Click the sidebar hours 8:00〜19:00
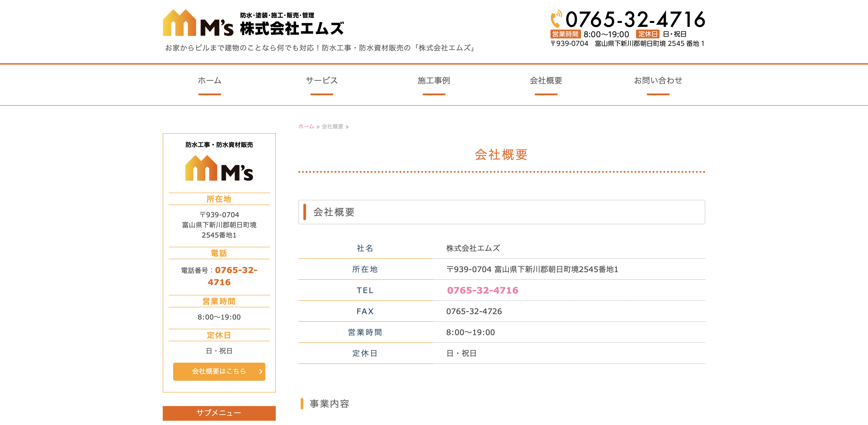Viewport: 868px width, 425px height. [x=219, y=317]
